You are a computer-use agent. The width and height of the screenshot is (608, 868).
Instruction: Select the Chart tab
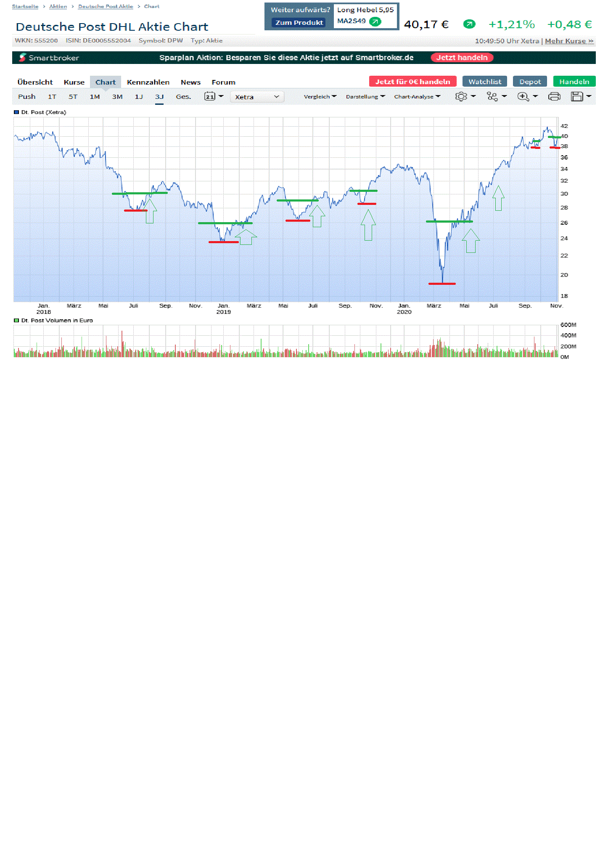pos(105,82)
